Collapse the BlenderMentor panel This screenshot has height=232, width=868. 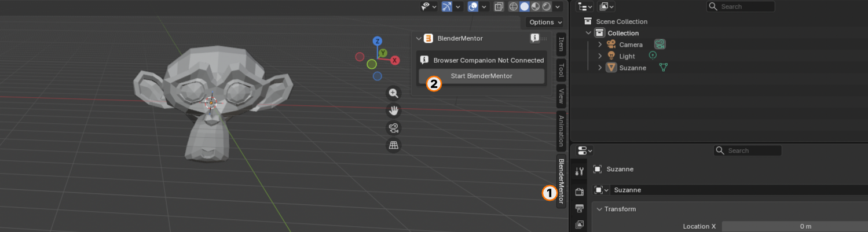[x=419, y=38]
